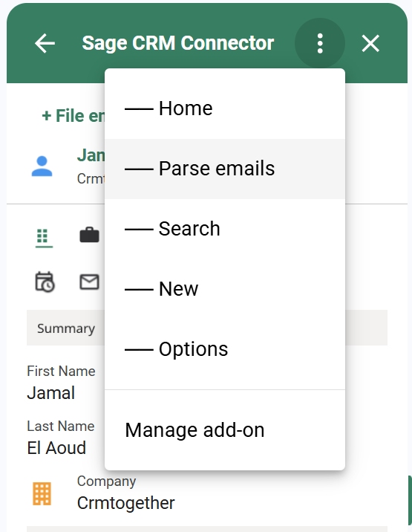
Task: Click the blue person contact icon
Action: (x=42, y=166)
